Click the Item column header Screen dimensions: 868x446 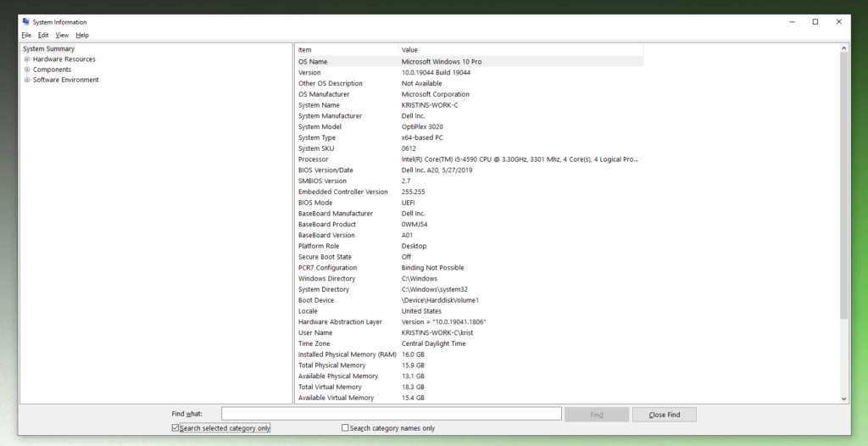click(347, 50)
